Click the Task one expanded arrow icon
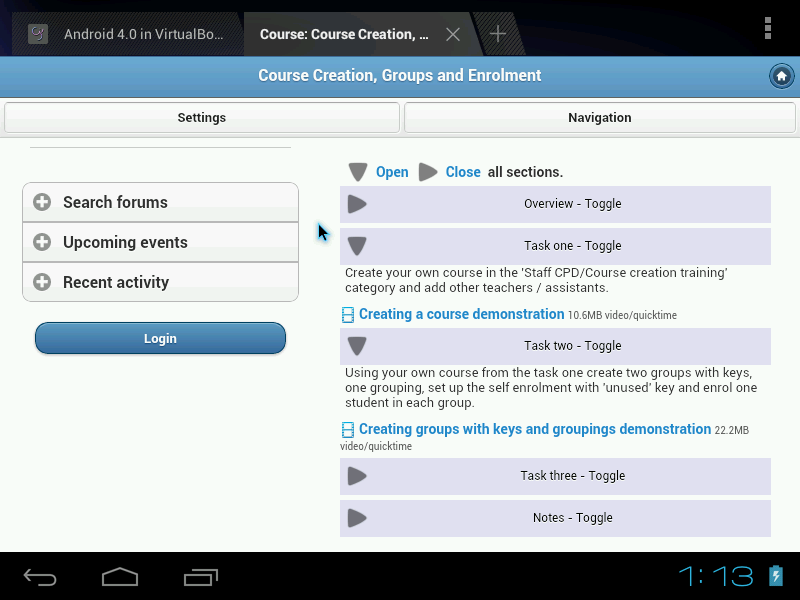 (x=357, y=246)
